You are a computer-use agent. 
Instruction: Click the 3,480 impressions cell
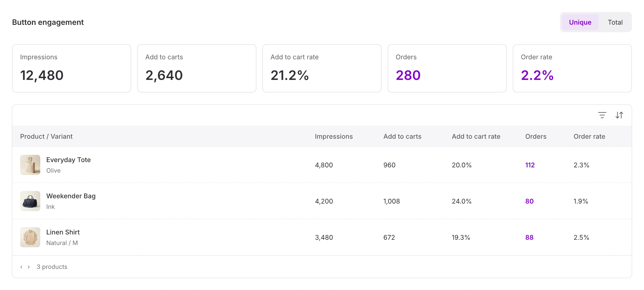click(x=324, y=237)
